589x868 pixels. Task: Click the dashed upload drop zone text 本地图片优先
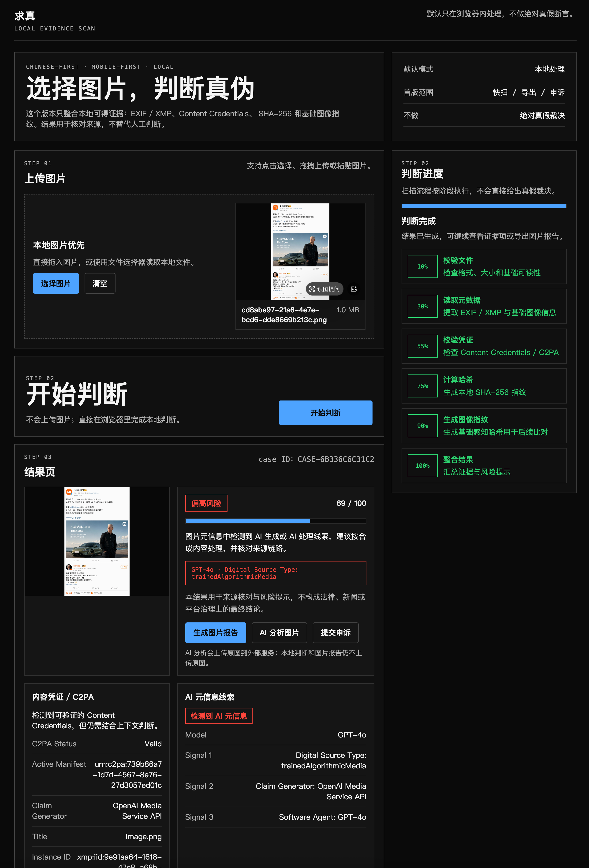point(59,245)
